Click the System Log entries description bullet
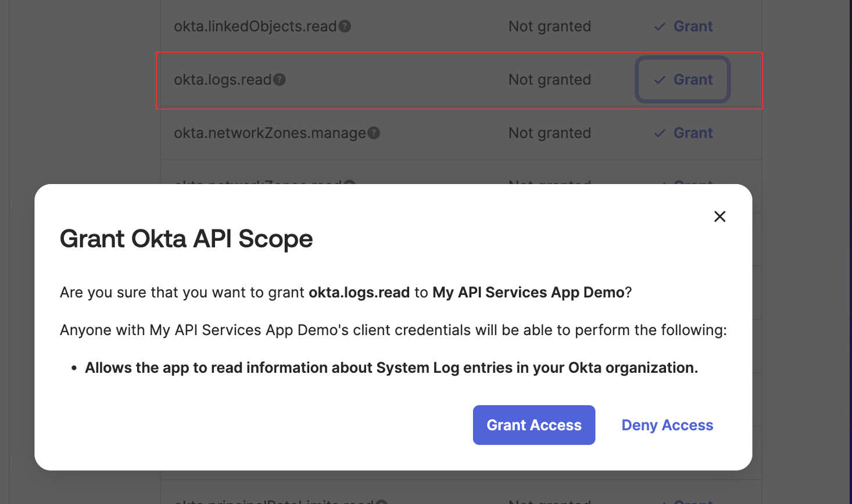 (391, 368)
